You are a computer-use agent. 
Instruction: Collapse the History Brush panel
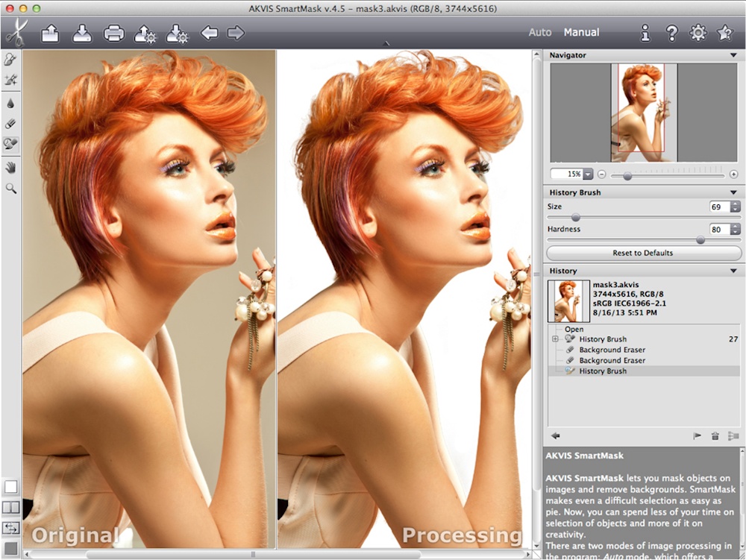click(733, 192)
